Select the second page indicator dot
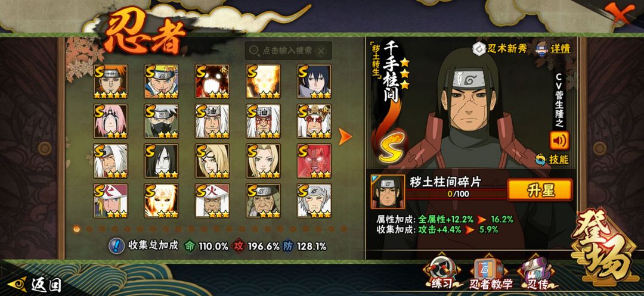This screenshot has width=644, height=296. click(89, 229)
